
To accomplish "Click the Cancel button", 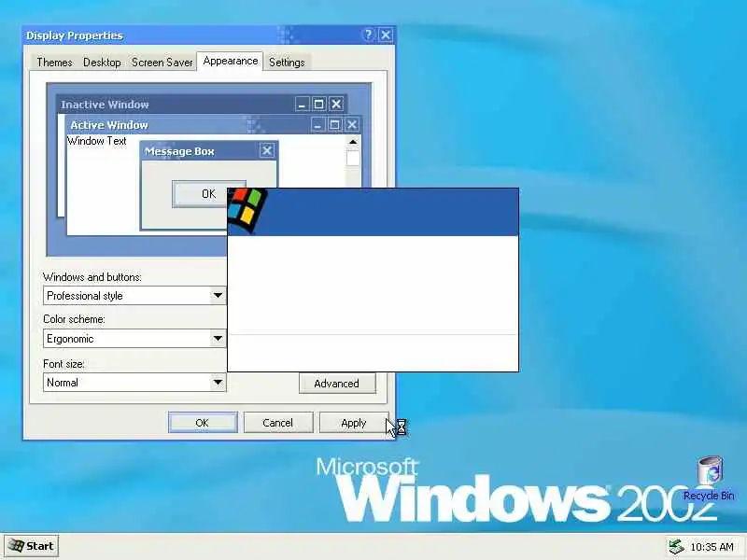I will pos(278,423).
